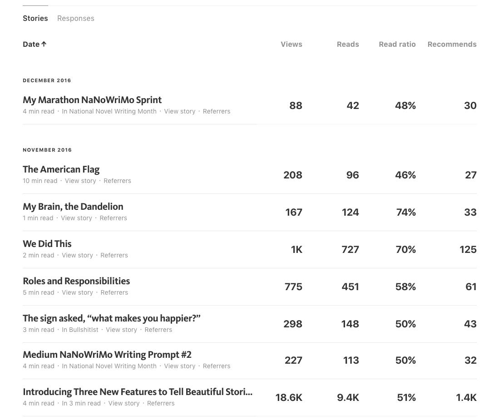This screenshot has width=504, height=420.
Task: Switch to the Responses tab
Action: 75,19
